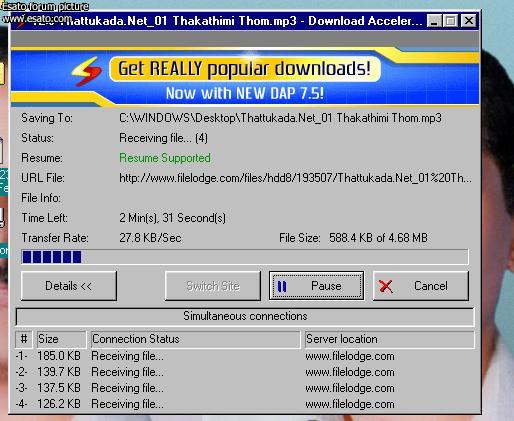Select connection row -3- number
Image resolution: width=514 pixels, height=421 pixels.
tap(21, 388)
